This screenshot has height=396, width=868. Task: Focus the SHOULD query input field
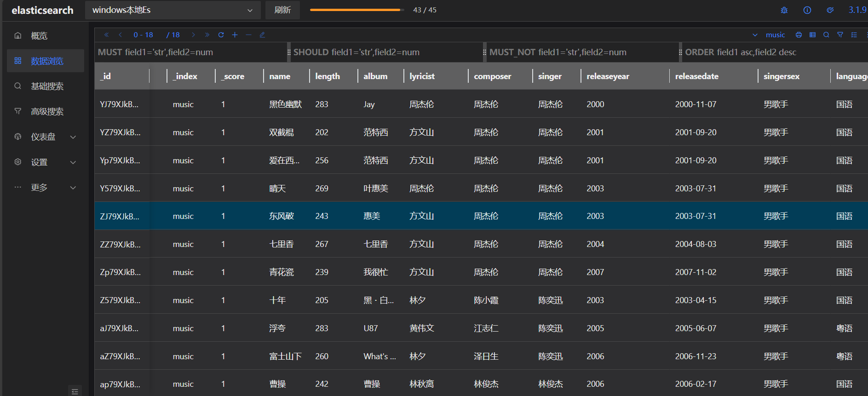tap(386, 52)
